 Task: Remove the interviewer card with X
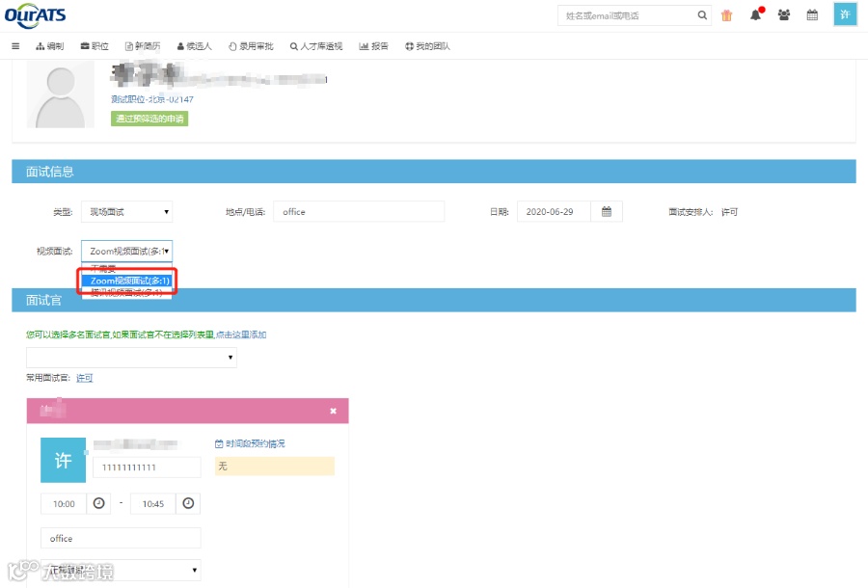point(334,411)
